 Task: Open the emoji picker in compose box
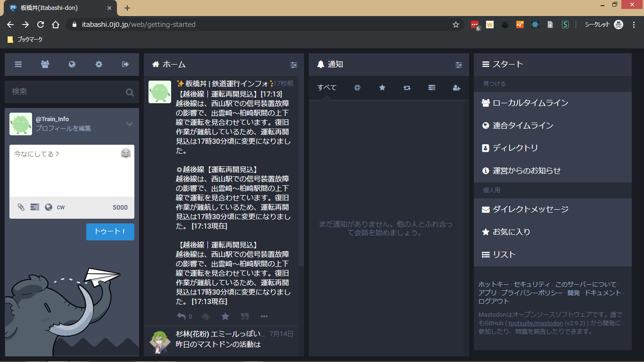pos(125,153)
